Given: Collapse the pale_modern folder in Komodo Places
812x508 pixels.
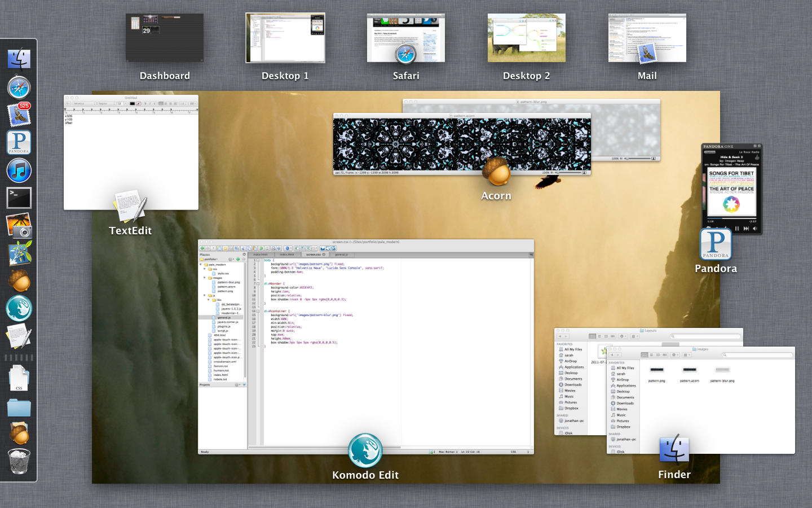Looking at the screenshot, I should point(201,264).
